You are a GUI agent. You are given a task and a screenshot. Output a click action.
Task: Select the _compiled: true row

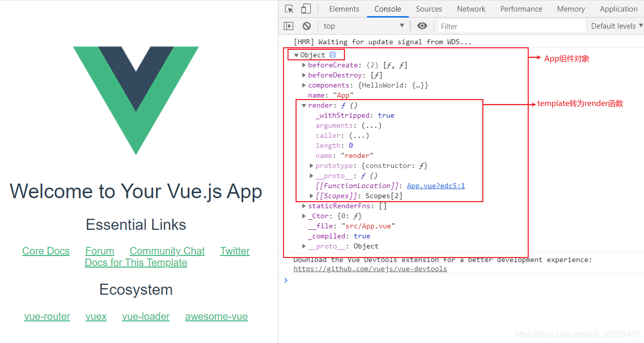click(x=339, y=236)
